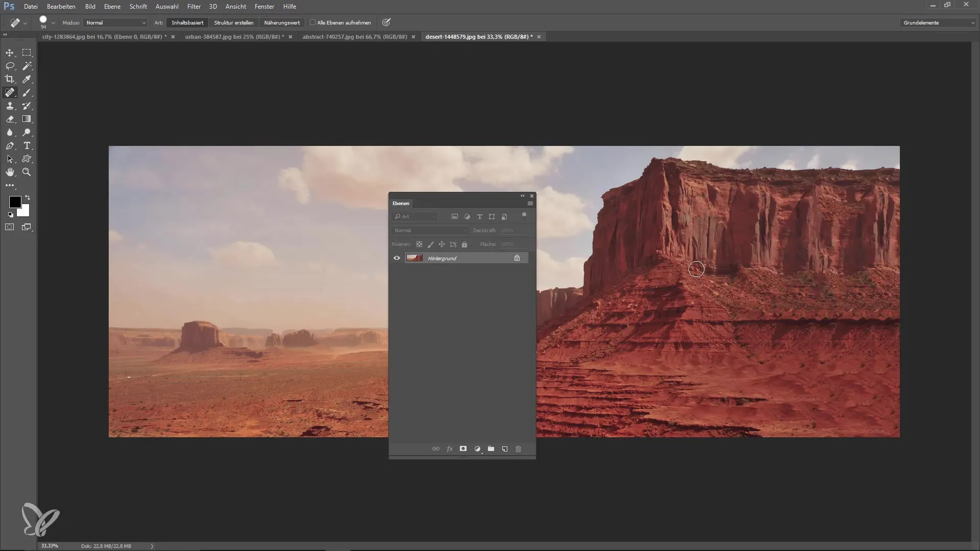Open the Filter menu

194,7
